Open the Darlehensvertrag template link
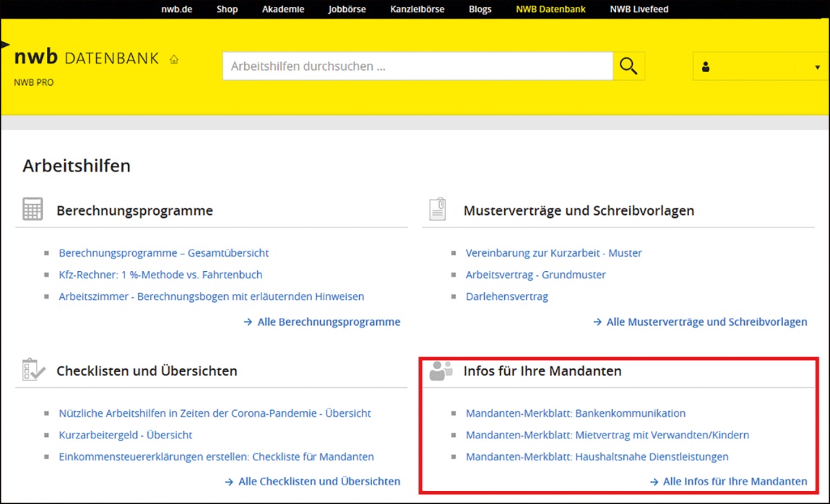The width and height of the screenshot is (830, 504). pos(506,297)
